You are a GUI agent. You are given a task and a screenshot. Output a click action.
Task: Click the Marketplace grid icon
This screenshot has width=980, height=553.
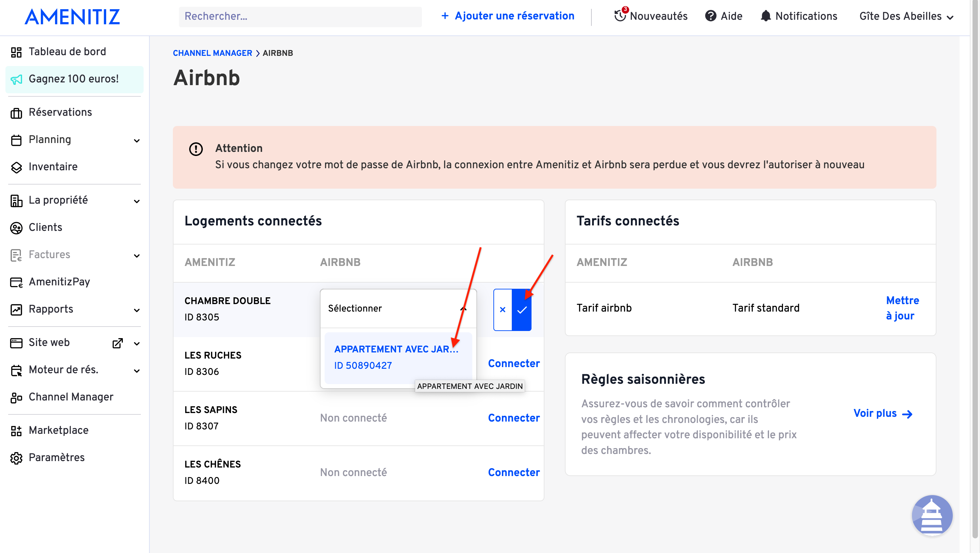coord(16,431)
